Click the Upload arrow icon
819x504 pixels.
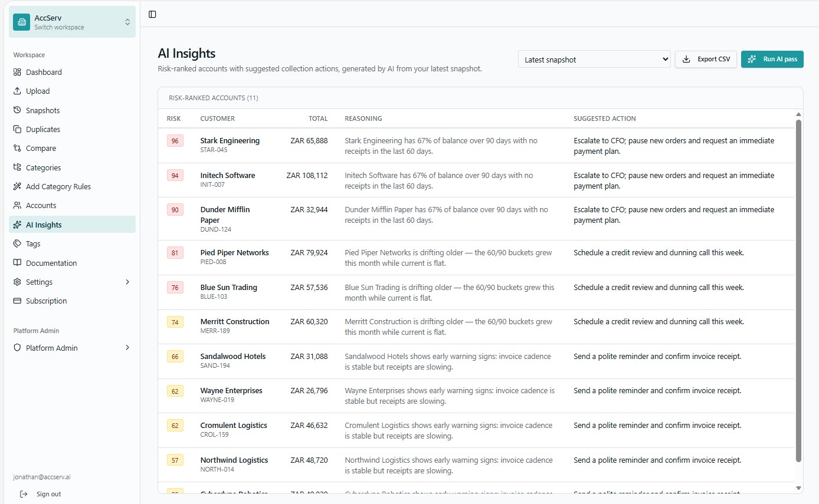click(x=17, y=91)
